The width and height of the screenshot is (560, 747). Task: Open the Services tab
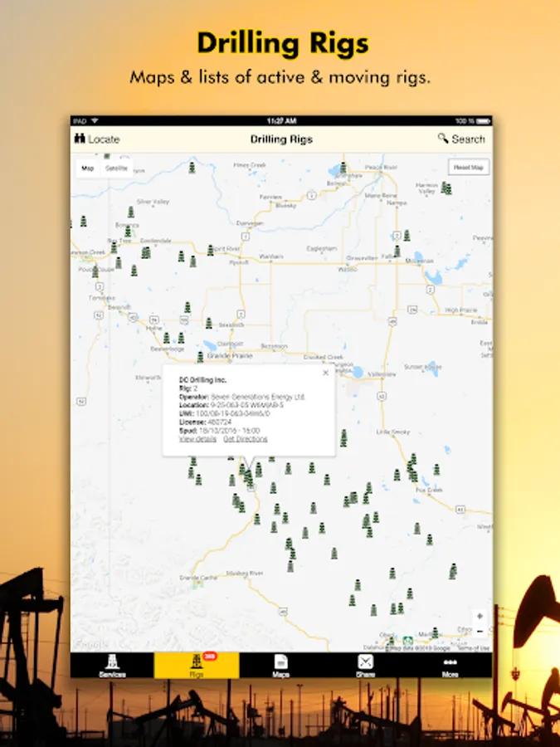112,663
